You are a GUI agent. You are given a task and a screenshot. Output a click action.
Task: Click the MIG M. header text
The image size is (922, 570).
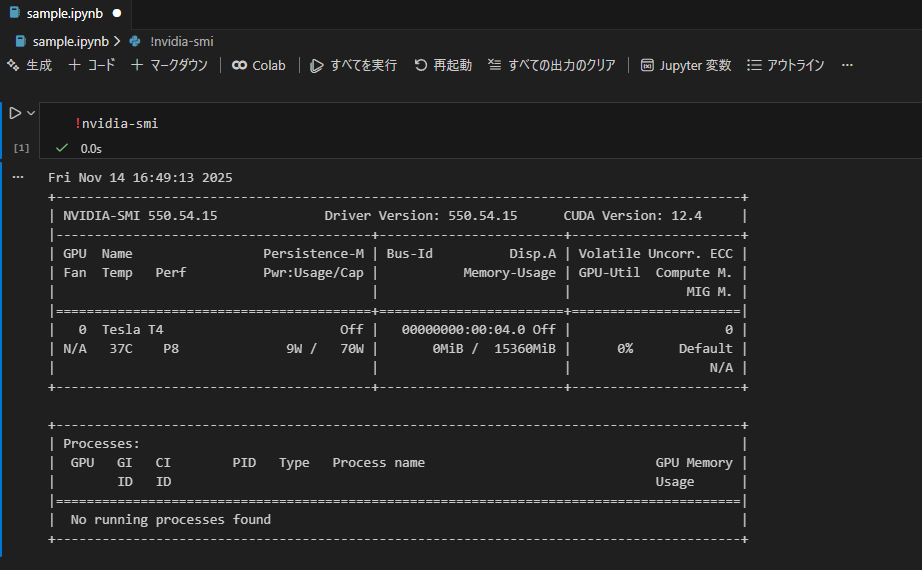(x=709, y=292)
